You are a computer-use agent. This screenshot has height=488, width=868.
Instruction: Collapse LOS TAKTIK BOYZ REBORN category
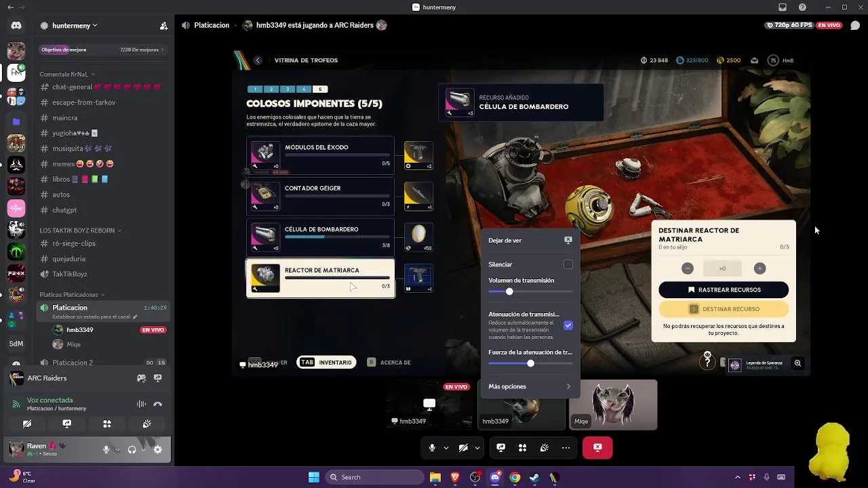click(x=80, y=230)
